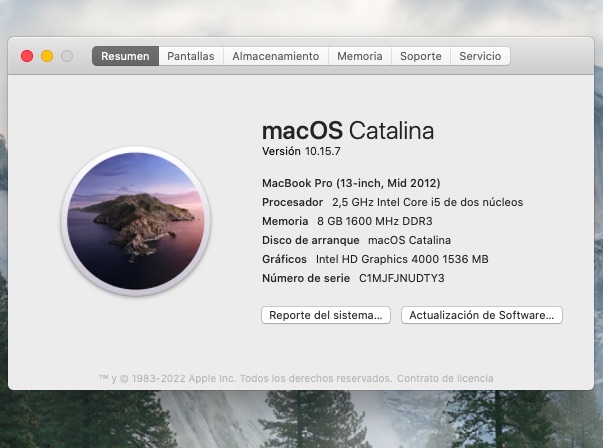Click the Memoria 8 GB specification line

(x=346, y=221)
